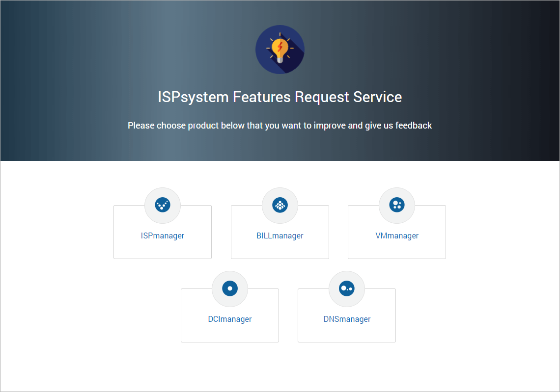Open the DNSmanager text link

point(347,319)
